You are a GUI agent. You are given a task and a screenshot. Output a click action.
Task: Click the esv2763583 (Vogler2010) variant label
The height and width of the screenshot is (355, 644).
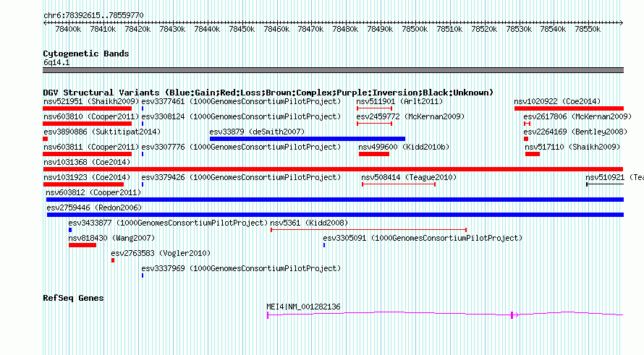pyautogui.click(x=161, y=253)
